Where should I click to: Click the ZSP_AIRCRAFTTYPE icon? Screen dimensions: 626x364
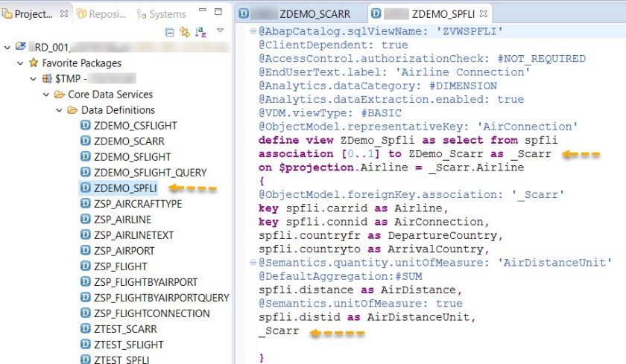point(86,203)
